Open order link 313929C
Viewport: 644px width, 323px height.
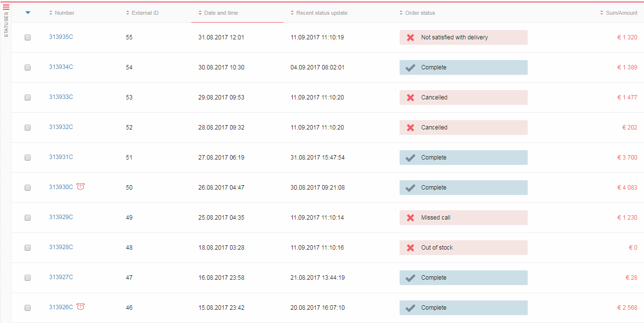click(61, 217)
